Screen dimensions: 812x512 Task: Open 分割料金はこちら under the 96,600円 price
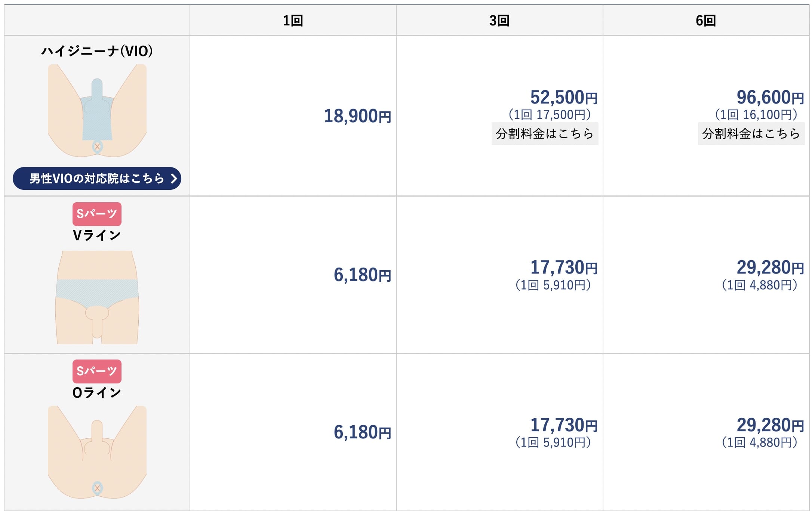coord(751,133)
